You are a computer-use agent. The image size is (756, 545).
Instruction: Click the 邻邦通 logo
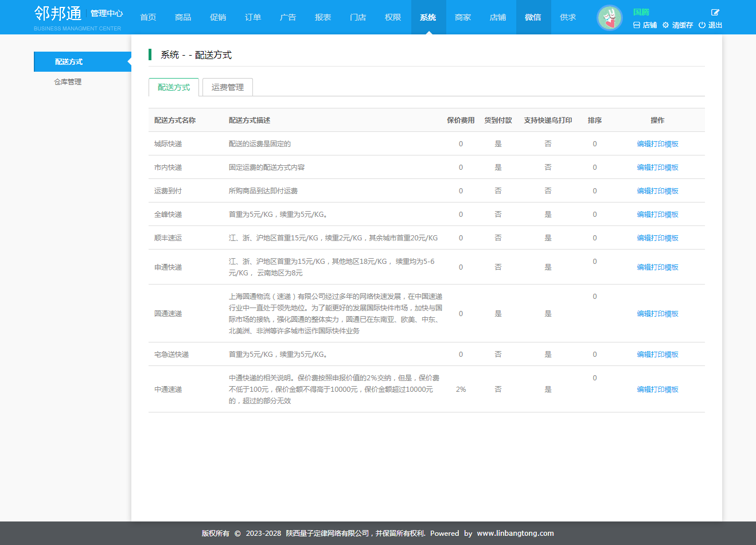pos(58,13)
